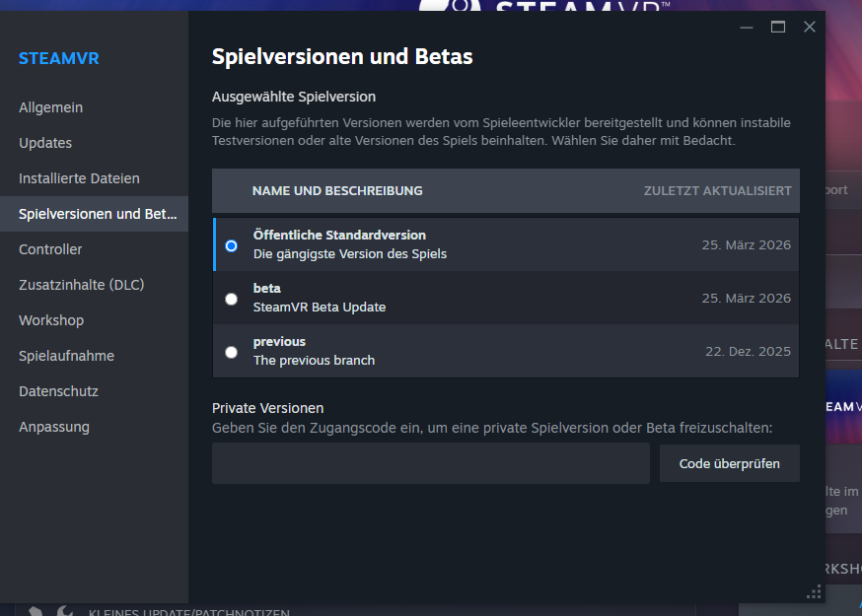Viewport: 862px width, 616px height.
Task: Click the STEAMVR title in sidebar
Action: pos(59,58)
